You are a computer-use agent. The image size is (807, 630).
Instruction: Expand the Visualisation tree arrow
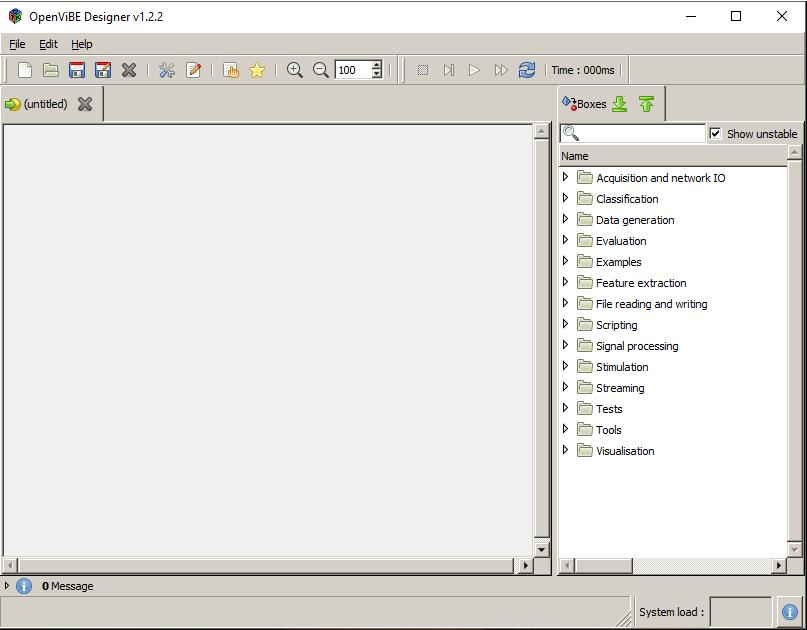pos(565,450)
